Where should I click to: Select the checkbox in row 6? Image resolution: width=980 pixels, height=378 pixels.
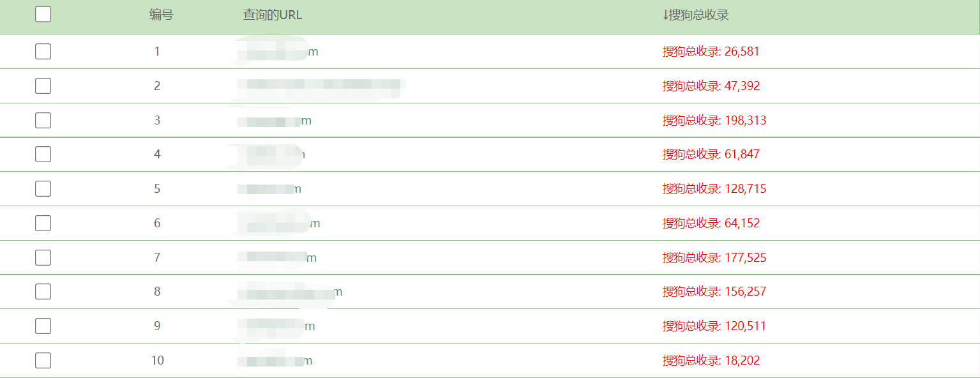coord(43,223)
